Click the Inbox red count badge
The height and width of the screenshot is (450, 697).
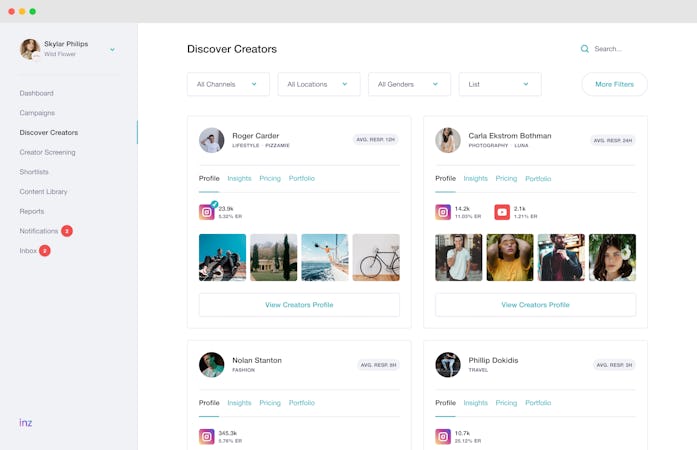(45, 251)
